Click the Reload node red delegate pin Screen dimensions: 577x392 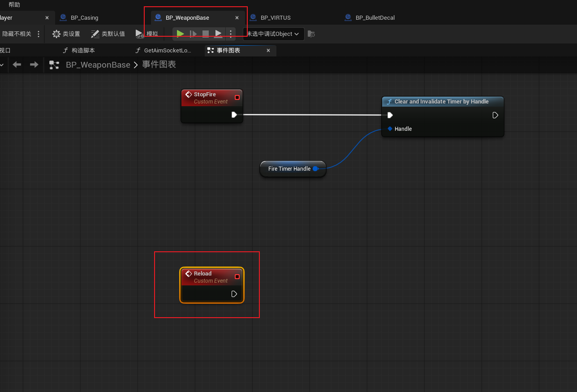point(237,276)
